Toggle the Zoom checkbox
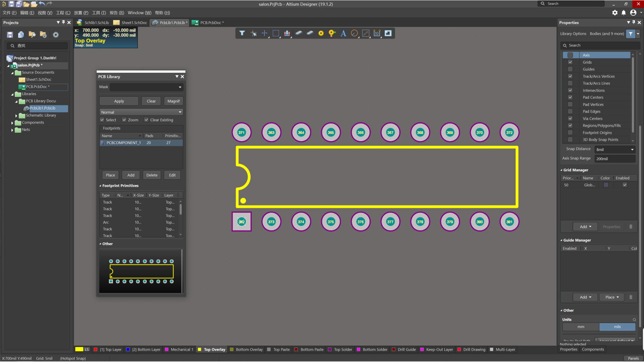The image size is (644, 362). (124, 120)
